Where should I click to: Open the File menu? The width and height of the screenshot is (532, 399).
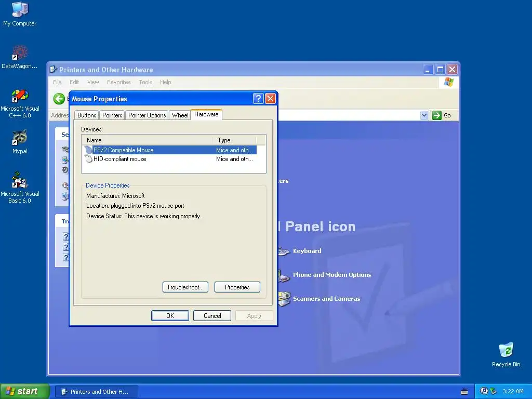(57, 82)
